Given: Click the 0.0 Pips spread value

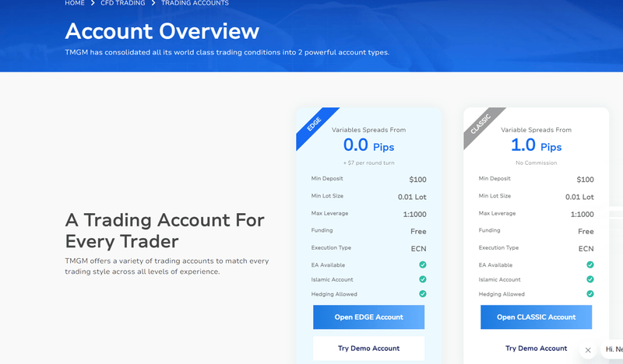Looking at the screenshot, I should pyautogui.click(x=368, y=145).
